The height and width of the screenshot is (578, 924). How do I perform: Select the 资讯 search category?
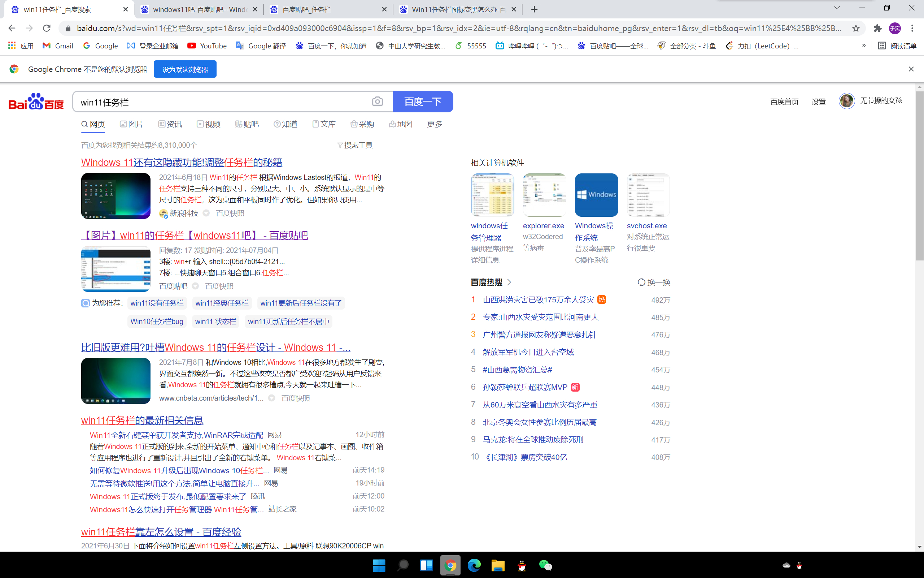[170, 124]
